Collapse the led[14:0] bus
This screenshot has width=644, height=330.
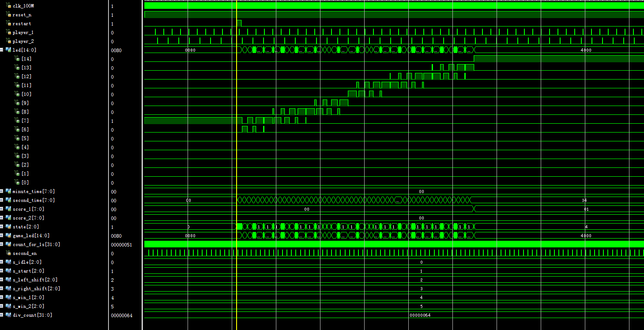point(2,50)
